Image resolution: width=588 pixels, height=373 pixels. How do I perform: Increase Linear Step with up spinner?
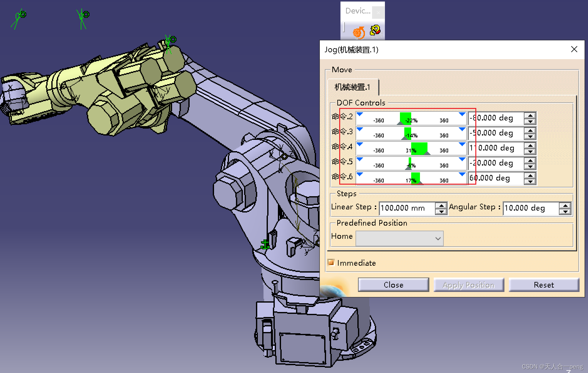click(441, 206)
